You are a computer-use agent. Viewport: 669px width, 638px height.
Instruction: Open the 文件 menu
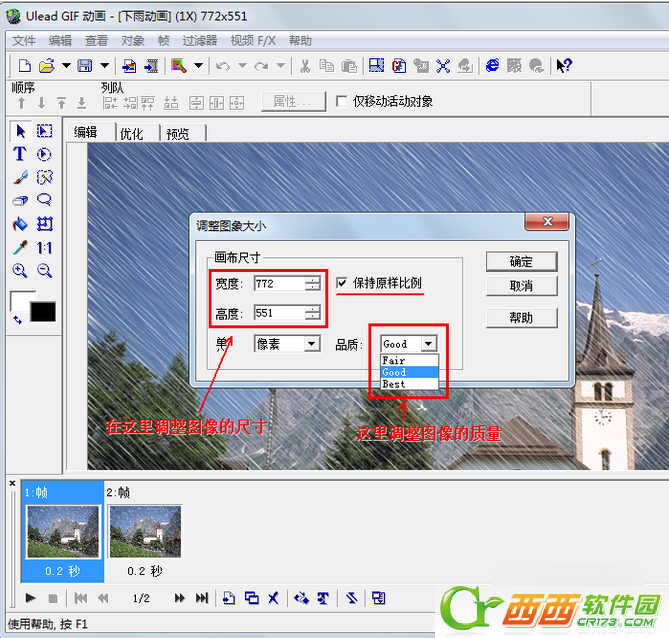click(x=23, y=41)
